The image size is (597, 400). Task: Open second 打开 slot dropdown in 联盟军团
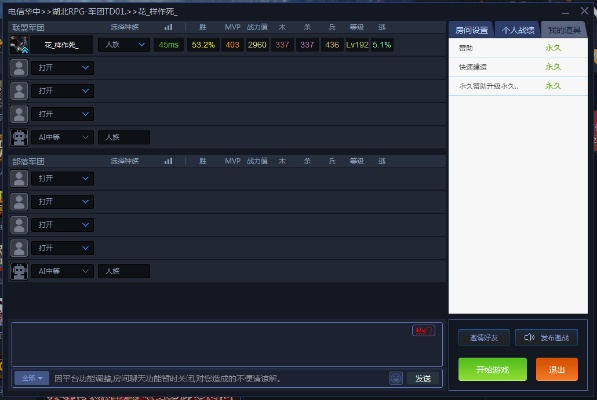(x=62, y=91)
